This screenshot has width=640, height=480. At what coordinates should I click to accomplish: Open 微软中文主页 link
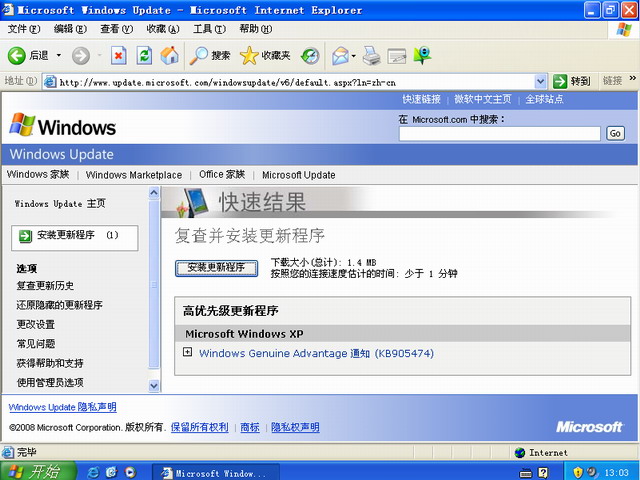pyautogui.click(x=482, y=99)
